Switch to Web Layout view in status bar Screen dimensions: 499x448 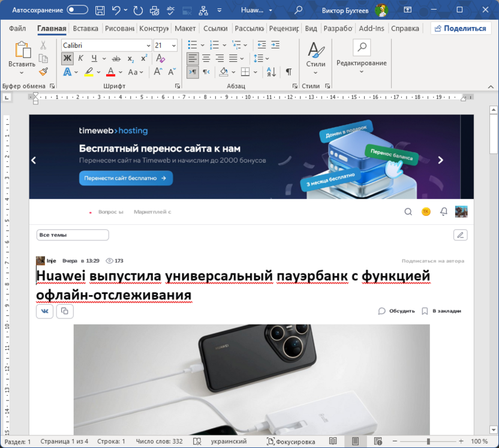pyautogui.click(x=378, y=441)
